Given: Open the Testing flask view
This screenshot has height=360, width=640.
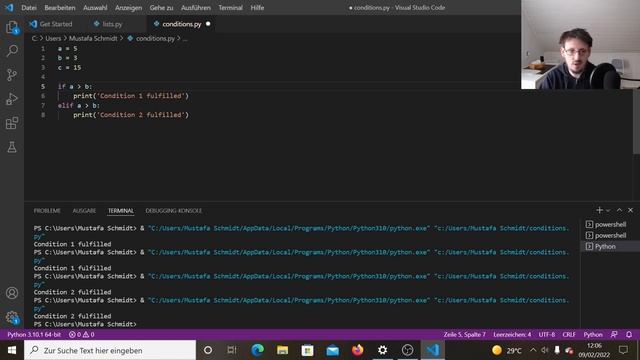Looking at the screenshot, I should (x=12, y=147).
